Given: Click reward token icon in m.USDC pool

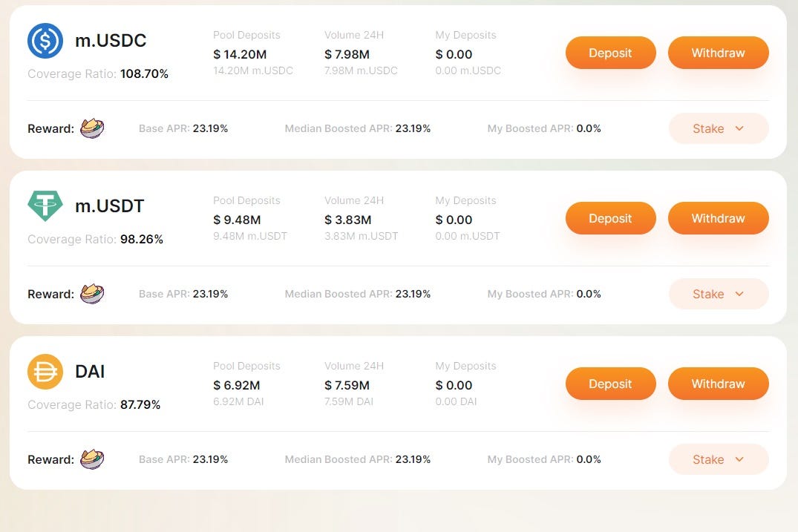Looking at the screenshot, I should point(92,128).
